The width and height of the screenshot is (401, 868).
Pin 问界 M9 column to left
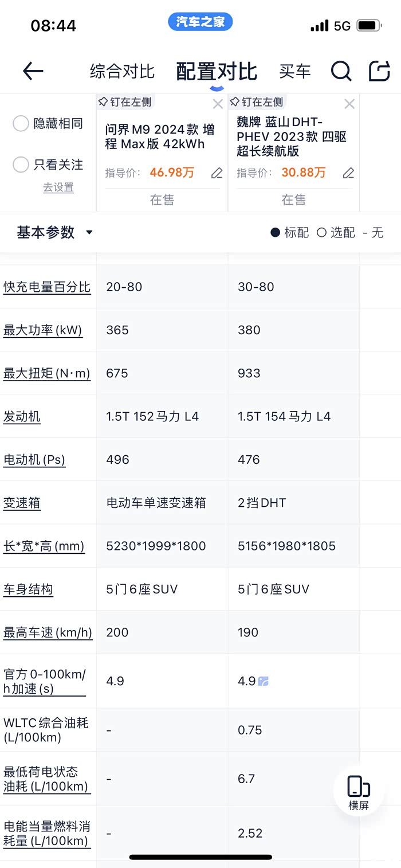pos(125,102)
